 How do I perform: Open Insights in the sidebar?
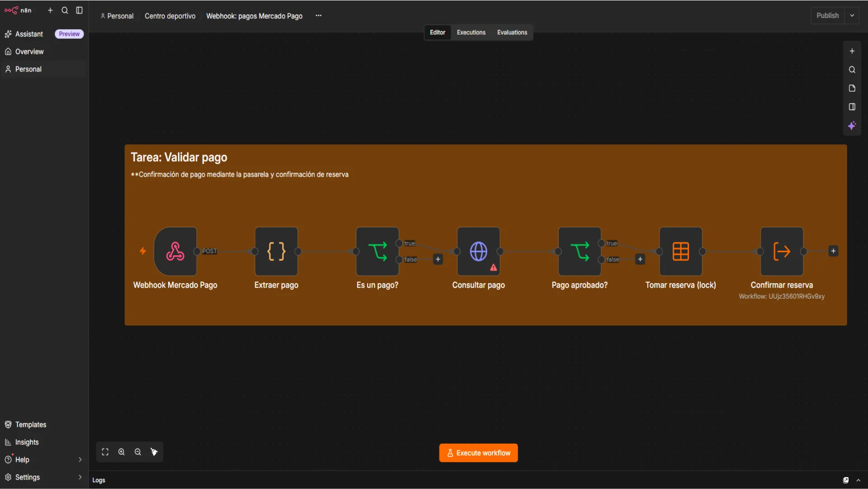(x=43, y=442)
